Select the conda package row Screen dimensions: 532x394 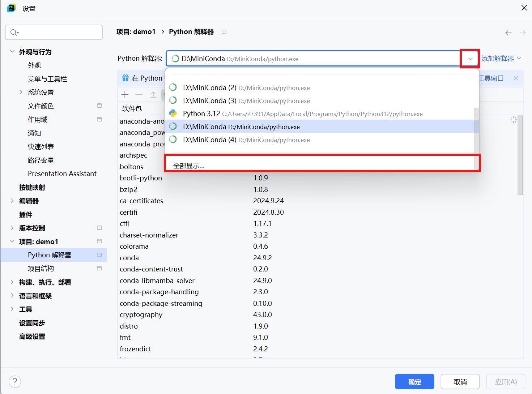[x=318, y=258]
